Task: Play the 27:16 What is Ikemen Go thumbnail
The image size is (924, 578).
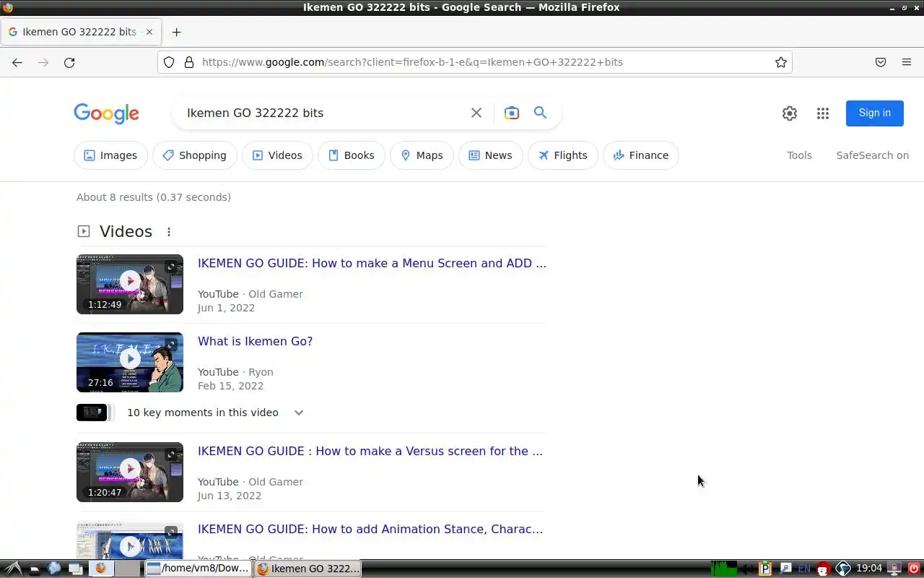Action: (x=130, y=362)
